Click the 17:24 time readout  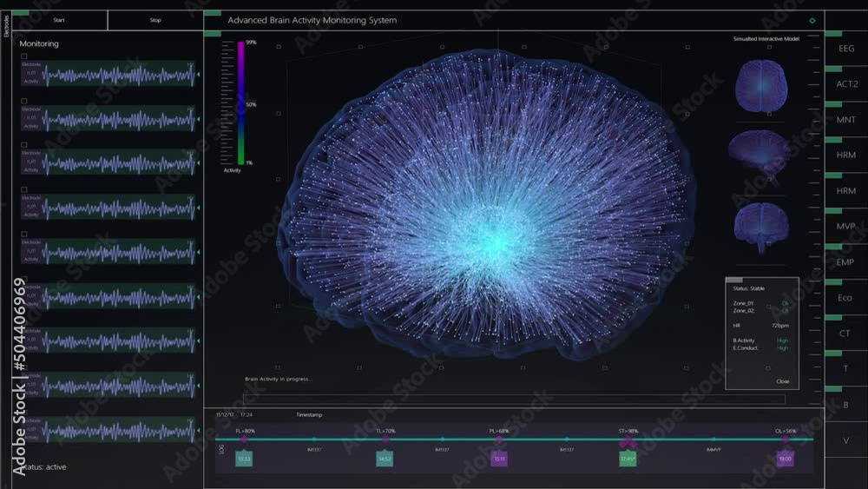(247, 415)
